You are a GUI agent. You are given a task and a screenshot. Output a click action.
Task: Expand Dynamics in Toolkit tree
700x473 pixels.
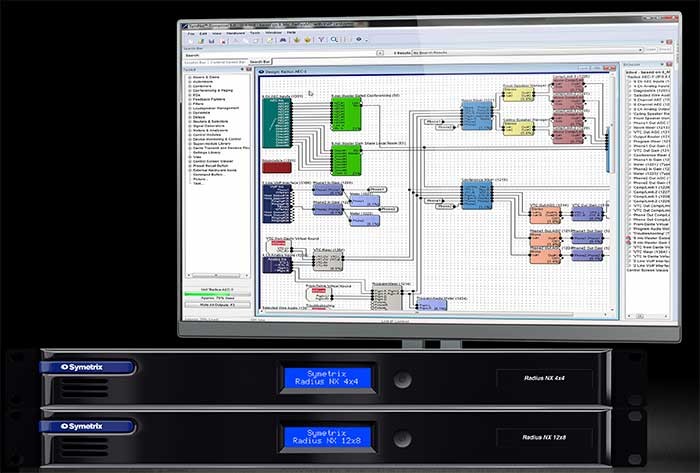[189, 112]
